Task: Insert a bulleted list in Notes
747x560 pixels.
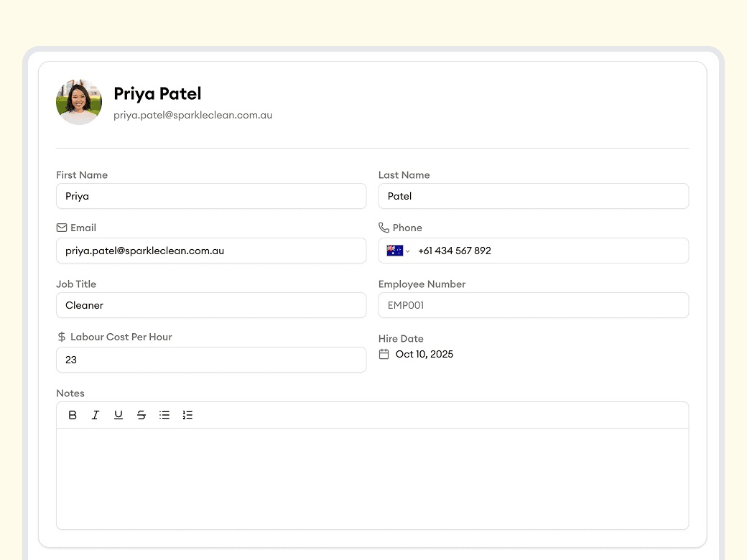Action: point(164,415)
